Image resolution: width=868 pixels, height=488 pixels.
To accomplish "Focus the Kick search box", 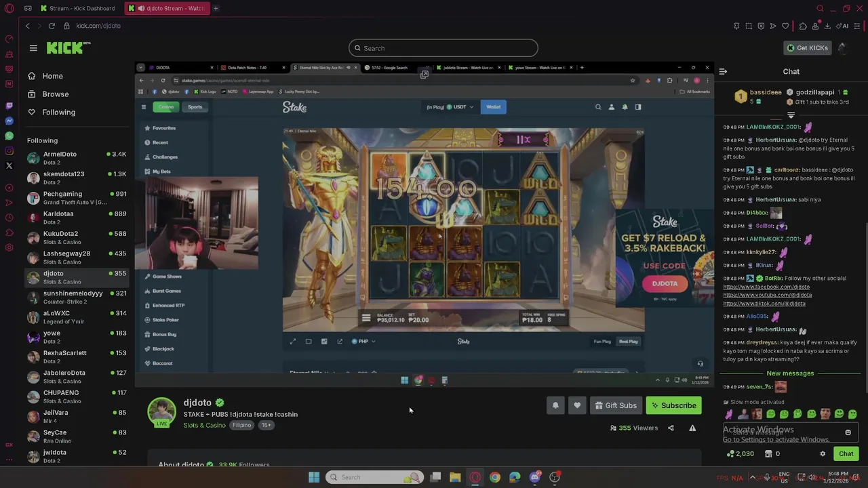I will pos(443,48).
